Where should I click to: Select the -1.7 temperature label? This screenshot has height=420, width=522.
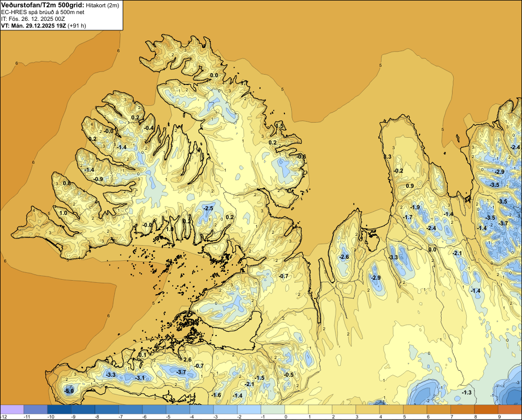coord(408,218)
